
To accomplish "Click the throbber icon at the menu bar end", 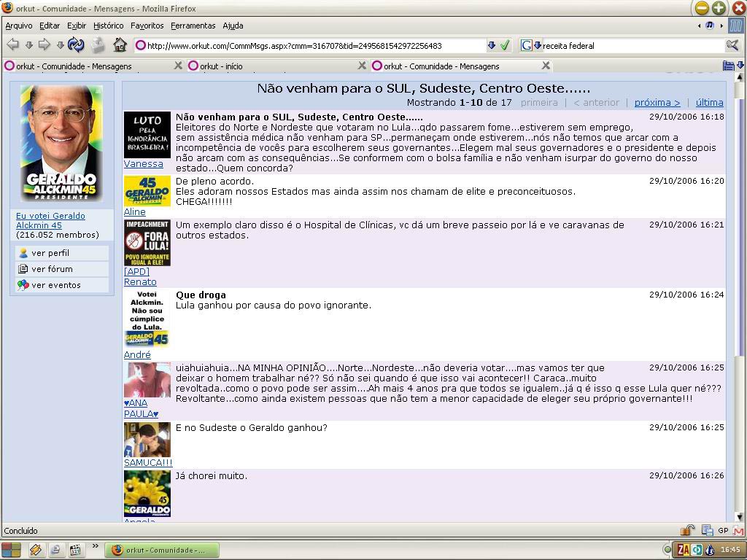I will point(737,26).
